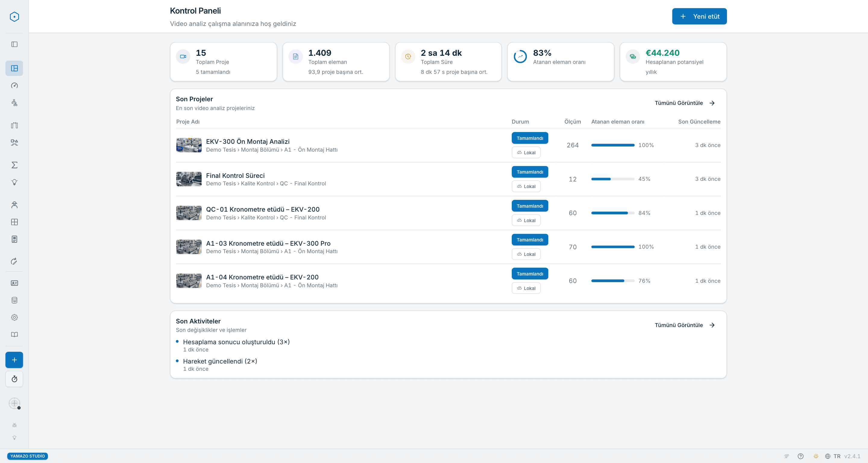Open the hierarchy tree sidebar icon
The width and height of the screenshot is (868, 463).
14,102
